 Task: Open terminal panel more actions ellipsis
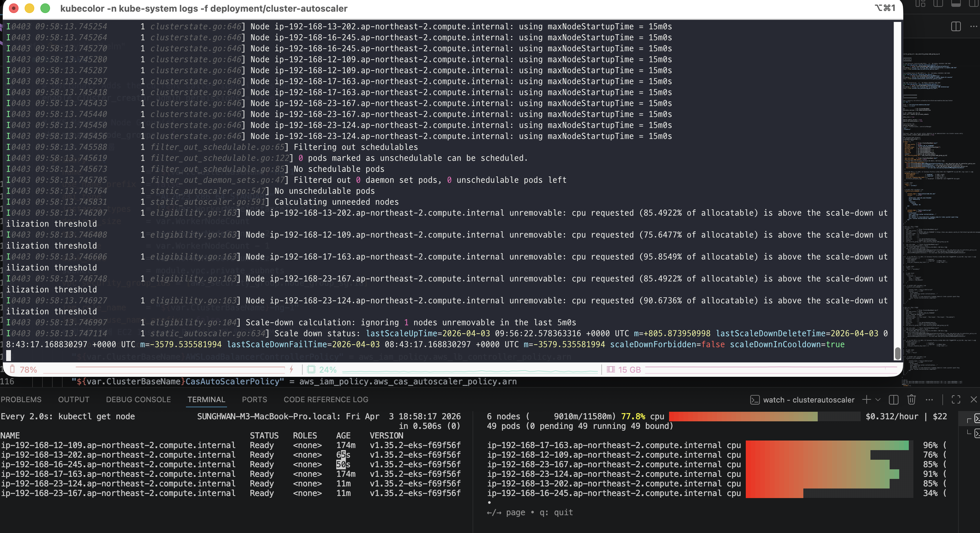(x=929, y=399)
